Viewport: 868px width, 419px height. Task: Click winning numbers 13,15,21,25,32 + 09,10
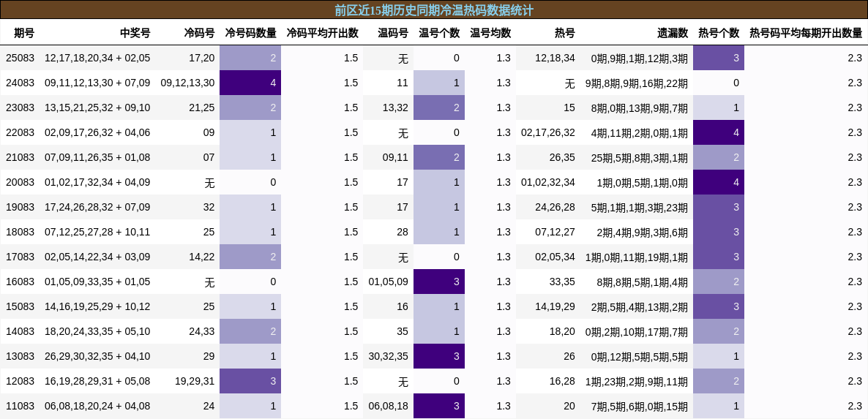tap(97, 107)
